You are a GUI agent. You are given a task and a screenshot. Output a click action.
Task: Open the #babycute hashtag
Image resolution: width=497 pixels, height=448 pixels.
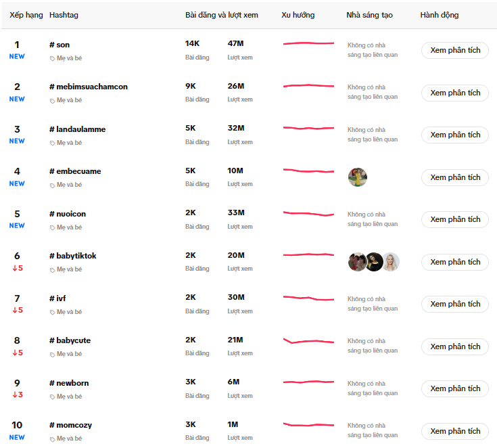click(x=70, y=340)
